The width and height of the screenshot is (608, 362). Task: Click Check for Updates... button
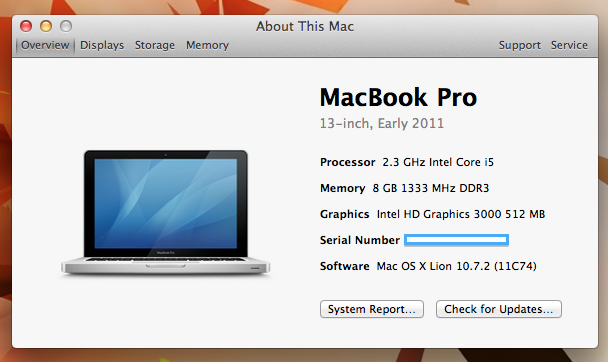tap(499, 309)
